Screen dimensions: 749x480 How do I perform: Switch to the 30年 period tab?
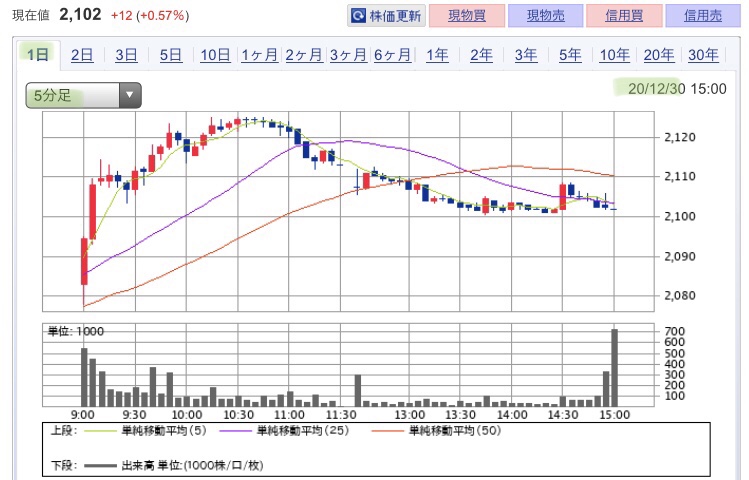(703, 55)
